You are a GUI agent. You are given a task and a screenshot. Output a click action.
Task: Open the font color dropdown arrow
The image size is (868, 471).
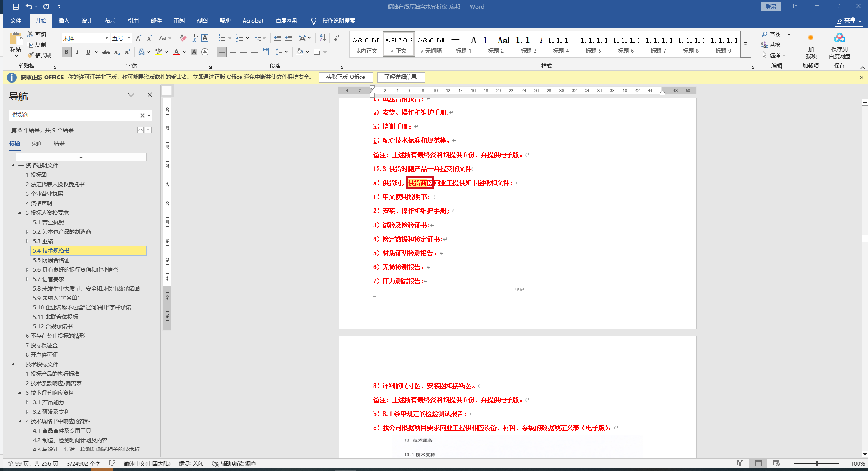[184, 52]
